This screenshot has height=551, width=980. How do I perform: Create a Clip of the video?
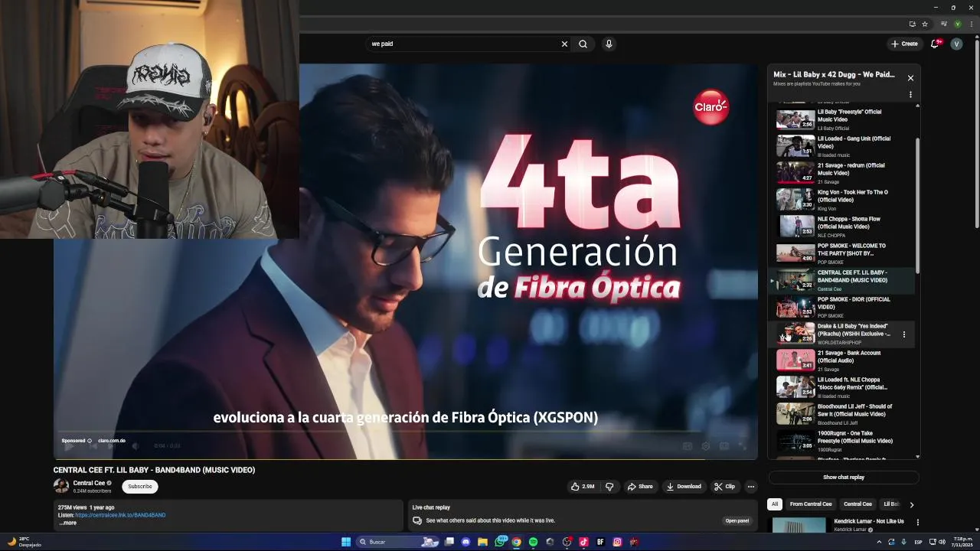(x=724, y=487)
